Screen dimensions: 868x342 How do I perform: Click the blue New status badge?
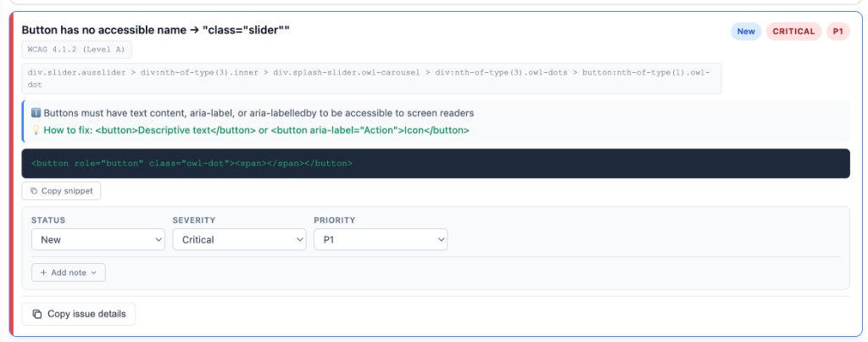pyautogui.click(x=746, y=31)
